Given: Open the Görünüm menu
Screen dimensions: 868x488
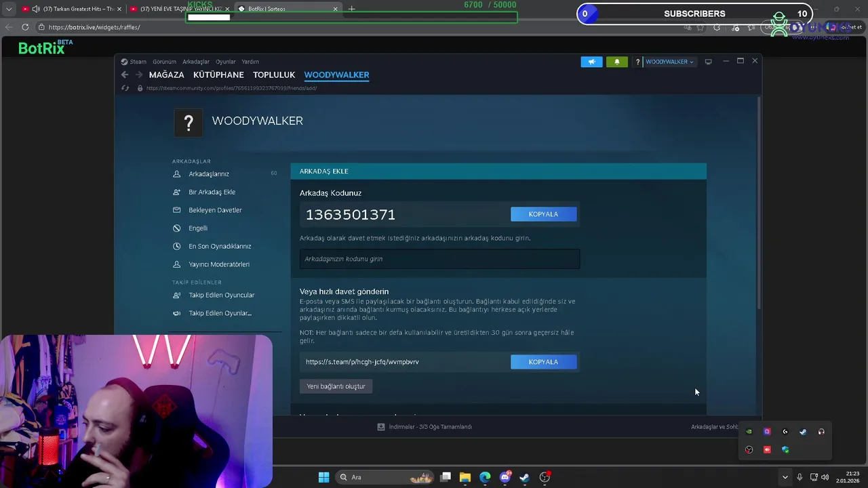Looking at the screenshot, I should click(164, 62).
